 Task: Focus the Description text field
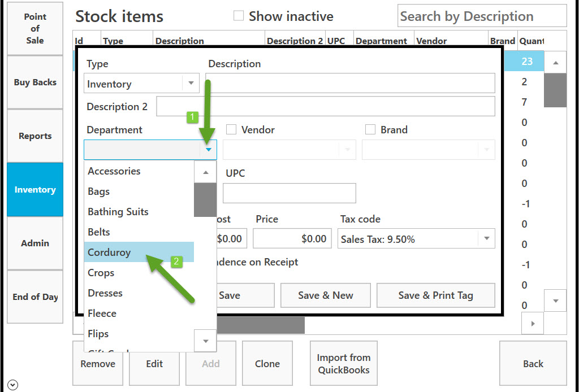point(350,83)
